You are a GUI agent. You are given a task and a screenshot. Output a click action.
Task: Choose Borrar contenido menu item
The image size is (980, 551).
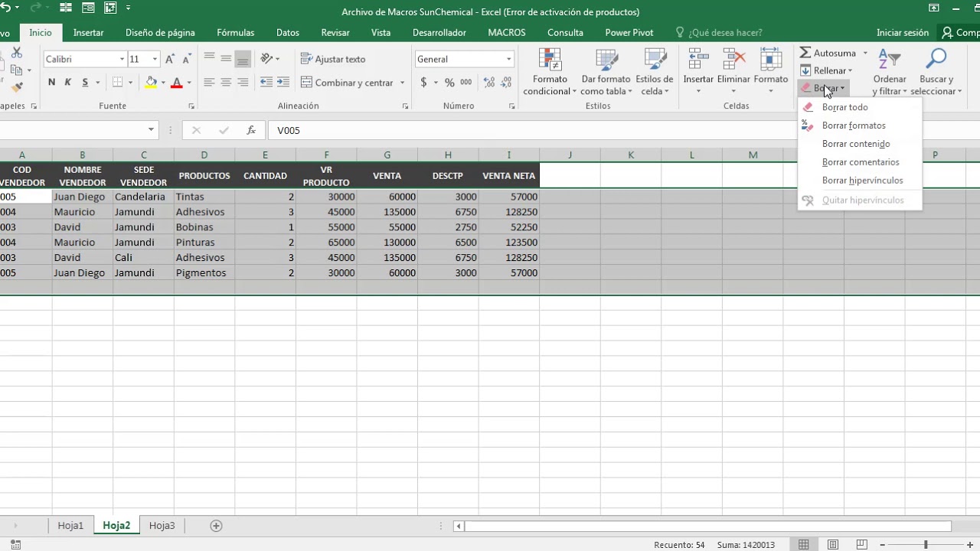click(860, 144)
